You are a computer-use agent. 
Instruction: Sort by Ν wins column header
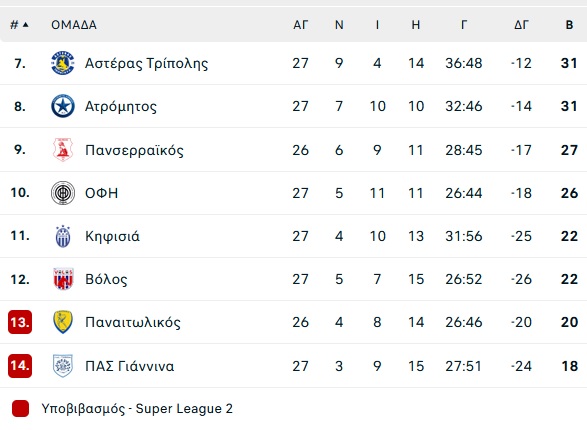[339, 25]
